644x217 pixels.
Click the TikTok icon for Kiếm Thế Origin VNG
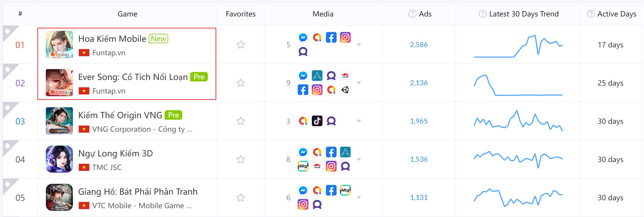[317, 121]
